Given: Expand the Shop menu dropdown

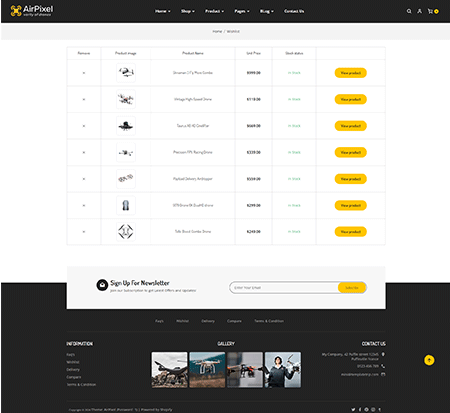Looking at the screenshot, I should point(188,11).
